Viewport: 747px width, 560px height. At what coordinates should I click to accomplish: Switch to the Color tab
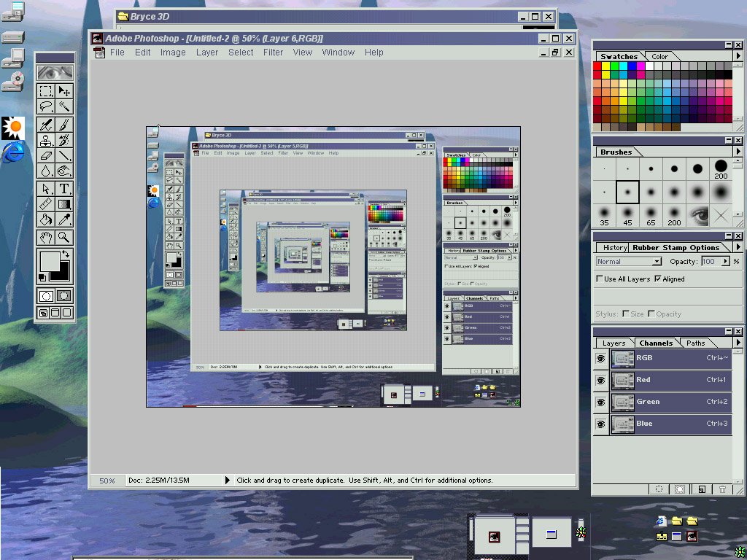[659, 57]
